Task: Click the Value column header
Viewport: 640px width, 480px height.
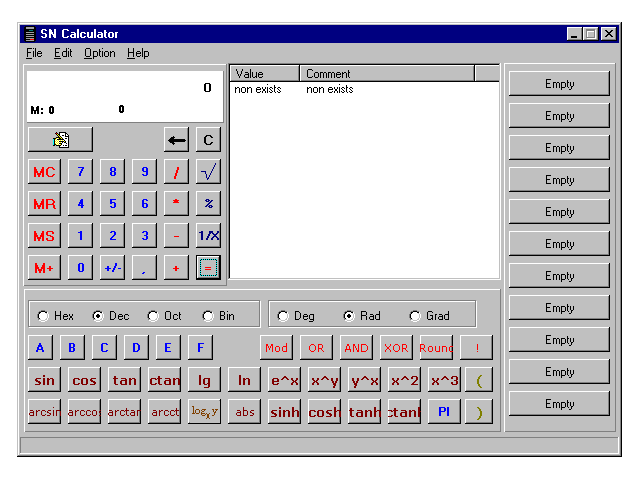Action: pos(264,74)
